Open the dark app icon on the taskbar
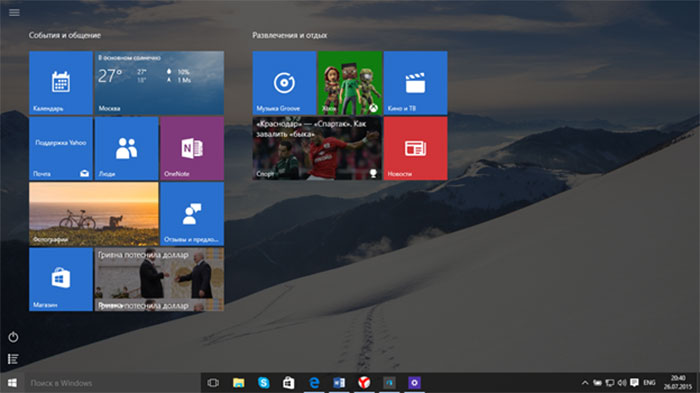Image resolution: width=700 pixels, height=393 pixels. pos(389,383)
